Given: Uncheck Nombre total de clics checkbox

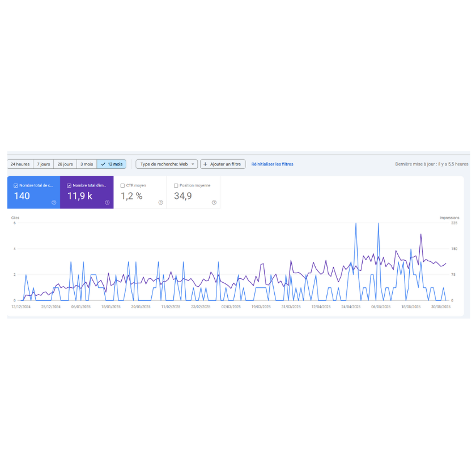Looking at the screenshot, I should [16, 185].
